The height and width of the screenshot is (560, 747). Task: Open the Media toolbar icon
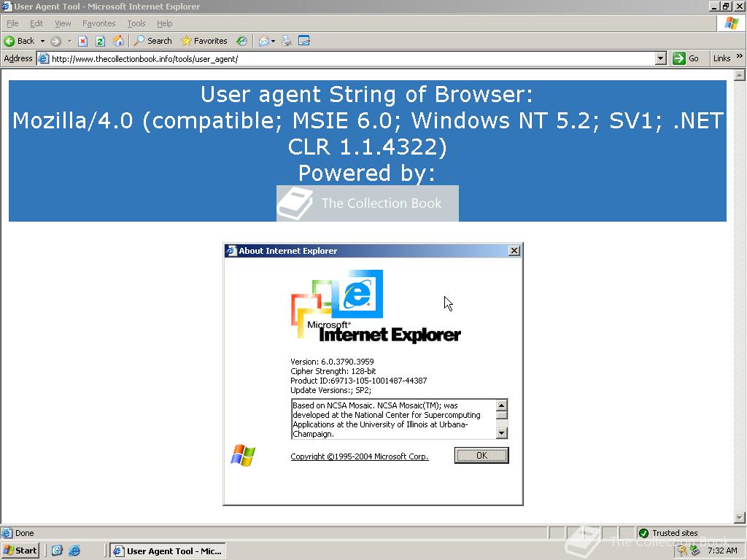click(242, 41)
